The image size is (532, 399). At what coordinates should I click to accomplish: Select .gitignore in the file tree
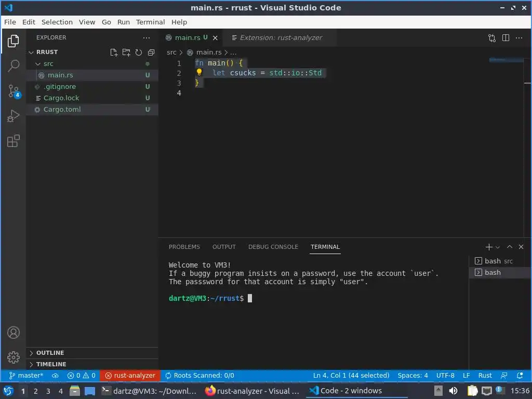92,87
